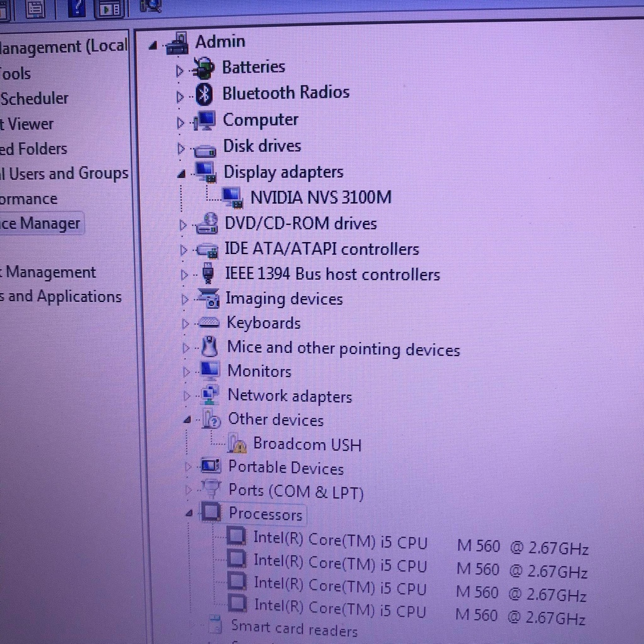Click the Broadcom USH warning icon
Screen dimensions: 644x644
tap(237, 445)
